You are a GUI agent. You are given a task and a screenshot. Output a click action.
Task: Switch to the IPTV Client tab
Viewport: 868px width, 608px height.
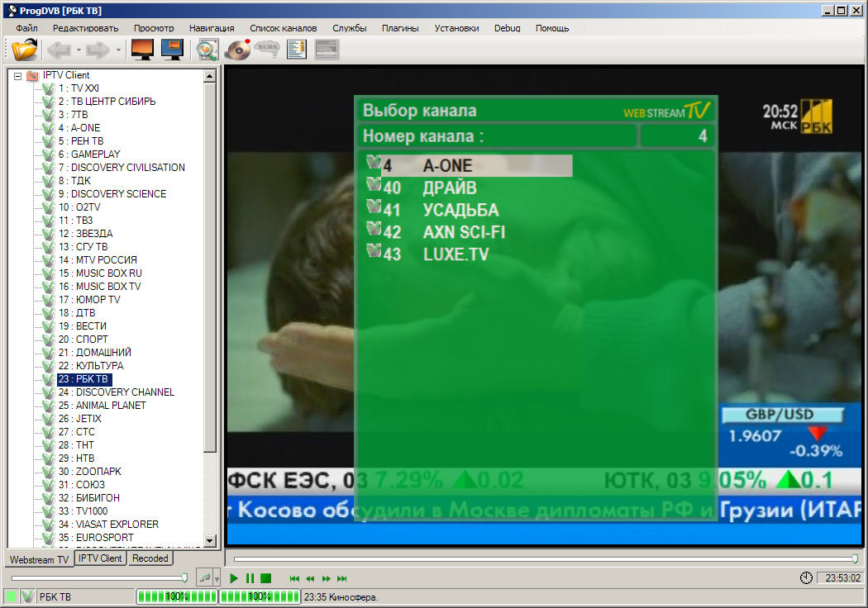(x=100, y=558)
